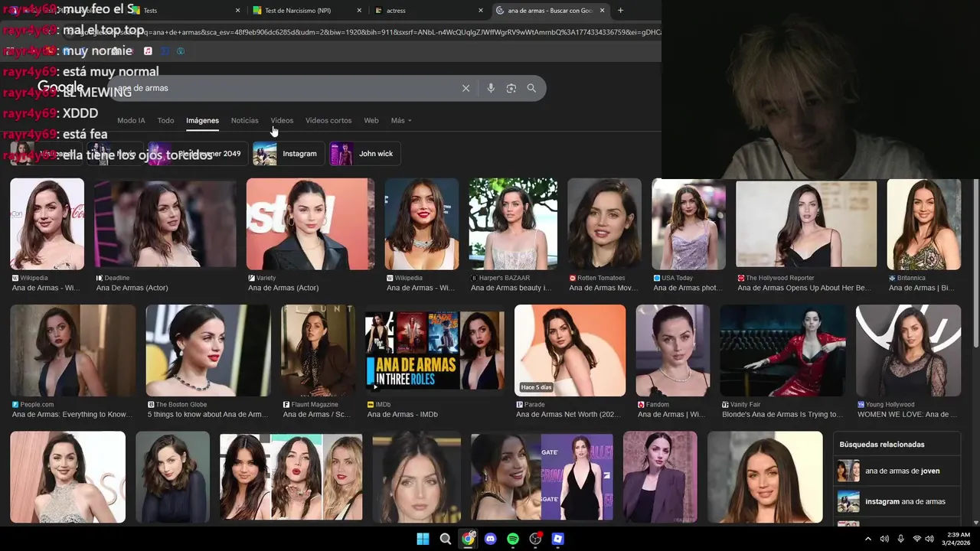Open the Vanity Fair image result

[782, 350]
